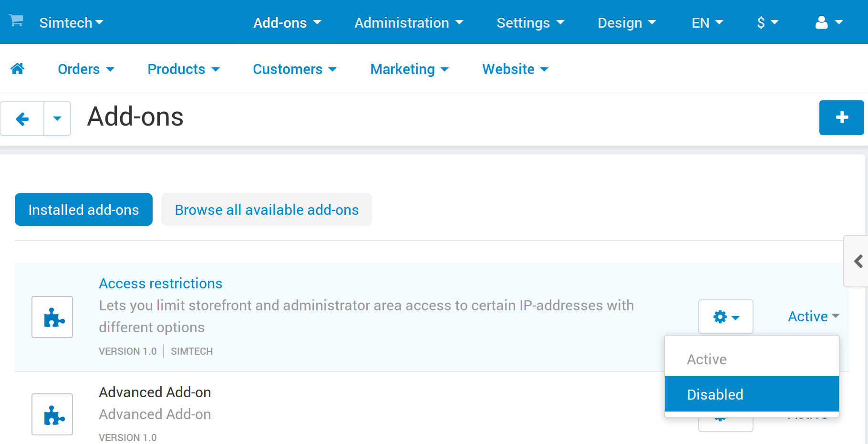
Task: Click the shopping cart storefront icon
Action: click(16, 21)
